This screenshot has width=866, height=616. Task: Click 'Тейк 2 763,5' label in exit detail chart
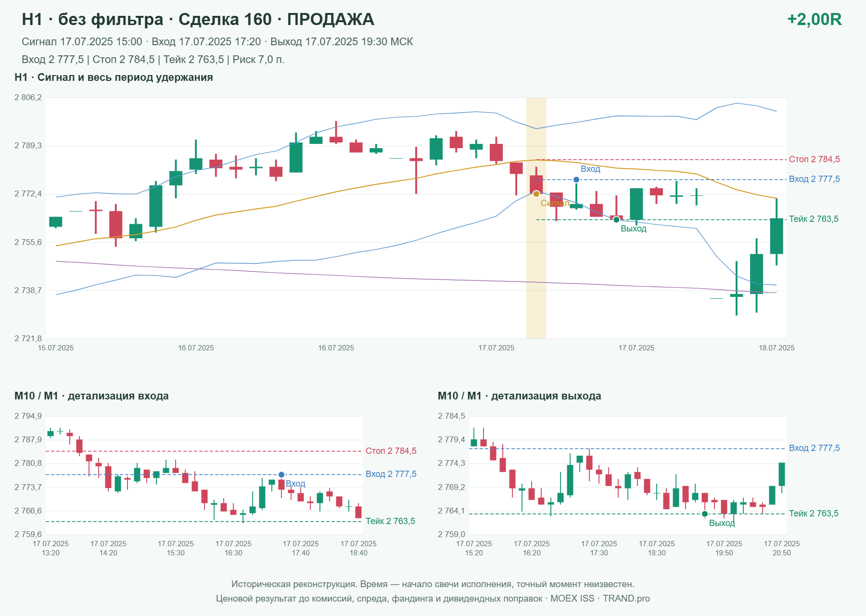click(x=814, y=513)
